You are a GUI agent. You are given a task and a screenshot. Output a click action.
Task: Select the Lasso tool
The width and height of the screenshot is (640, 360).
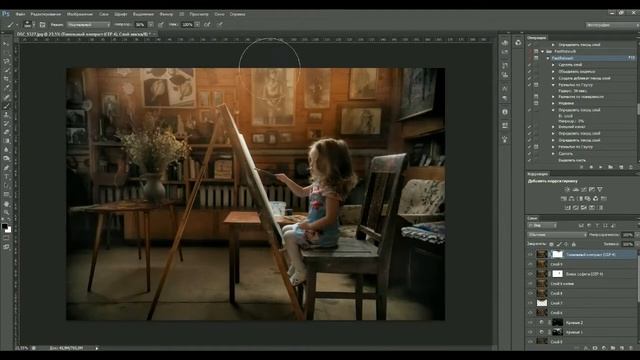click(x=6, y=61)
